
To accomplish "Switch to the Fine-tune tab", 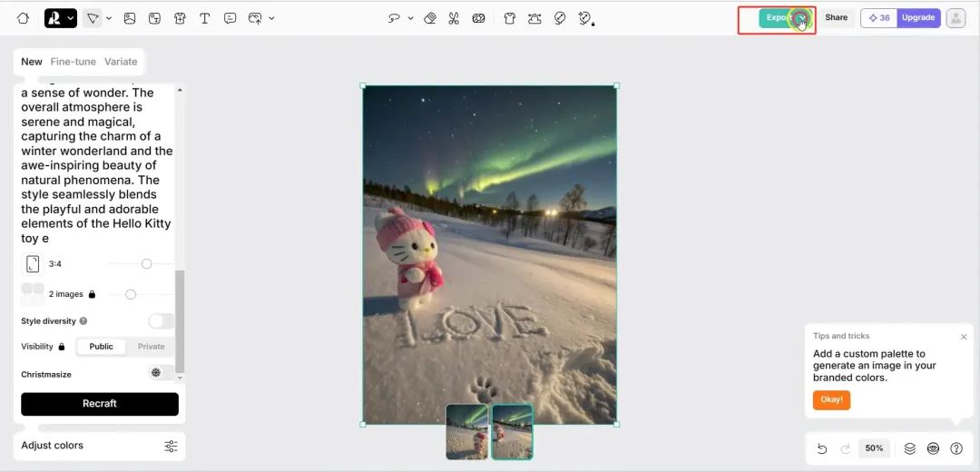I will [x=73, y=61].
